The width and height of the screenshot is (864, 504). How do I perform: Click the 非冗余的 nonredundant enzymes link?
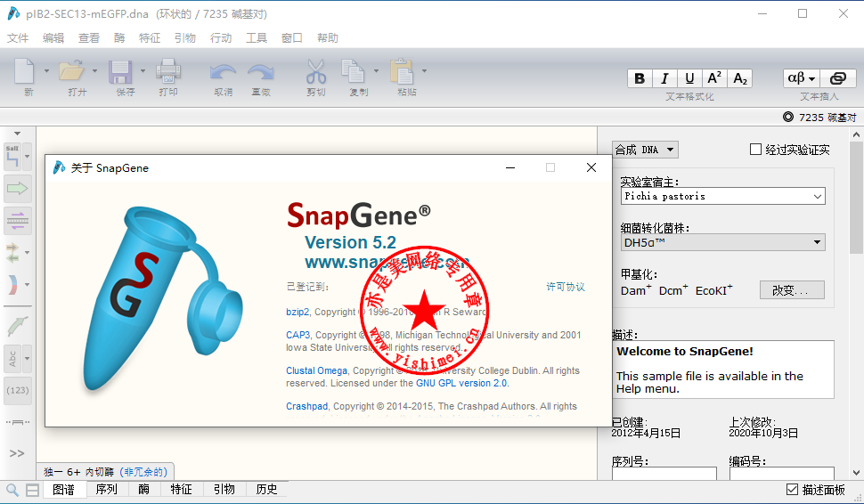click(x=143, y=472)
